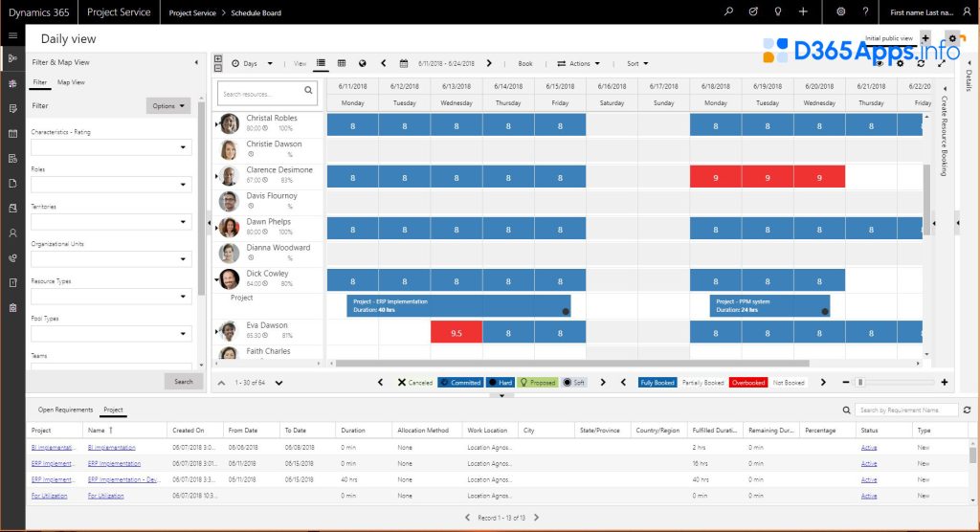This screenshot has height=532, width=980.
Task: Click the filter Search button
Action: tap(184, 382)
